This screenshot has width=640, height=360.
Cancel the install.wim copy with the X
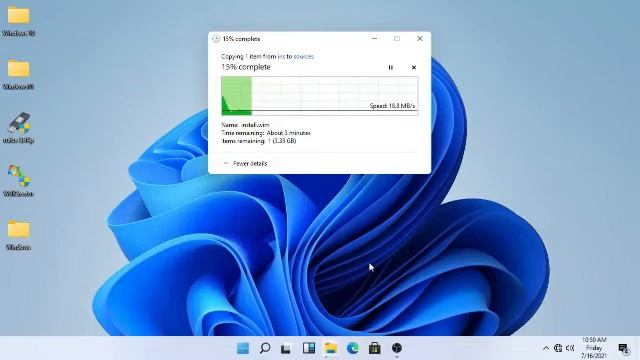click(413, 68)
